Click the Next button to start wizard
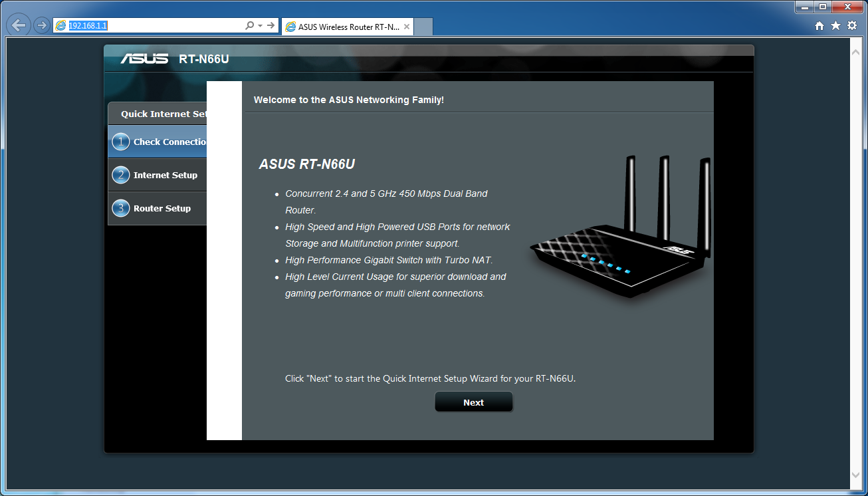 (x=474, y=402)
